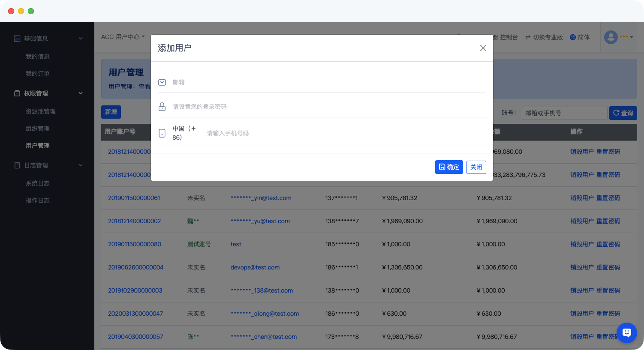Collapse the 基础信息 sidebar section
This screenshot has height=350, width=644.
pos(81,39)
